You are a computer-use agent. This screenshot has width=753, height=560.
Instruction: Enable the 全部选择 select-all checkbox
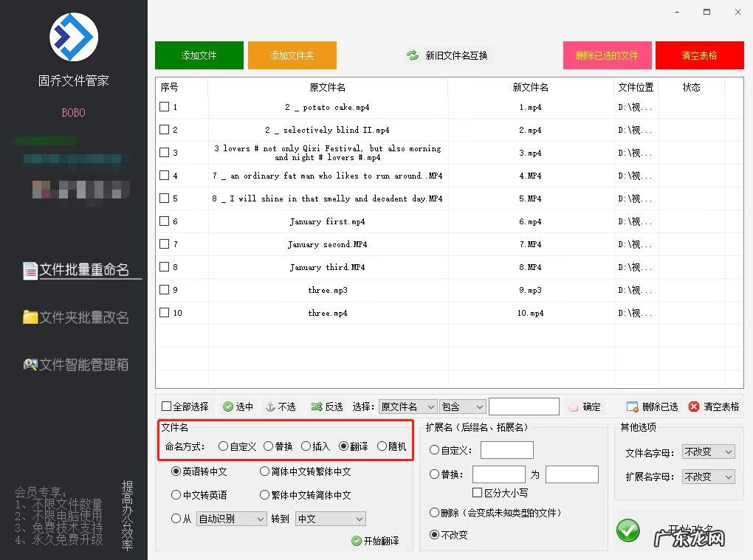point(167,407)
